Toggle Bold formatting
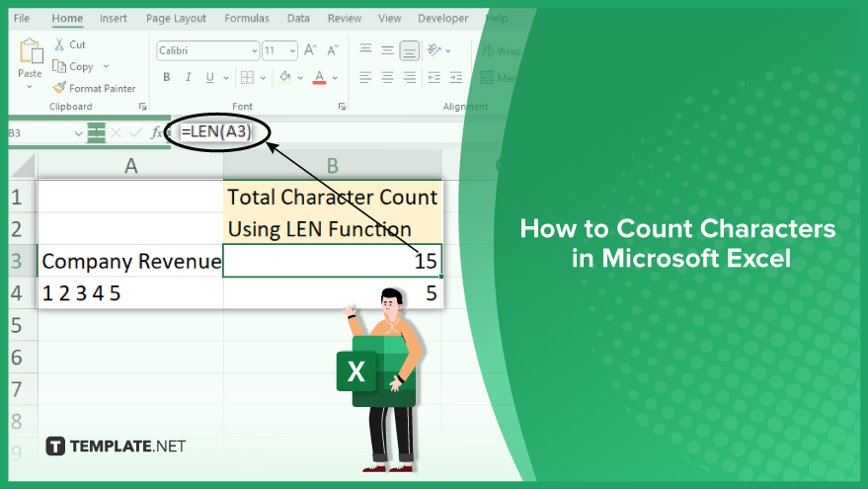 166,77
